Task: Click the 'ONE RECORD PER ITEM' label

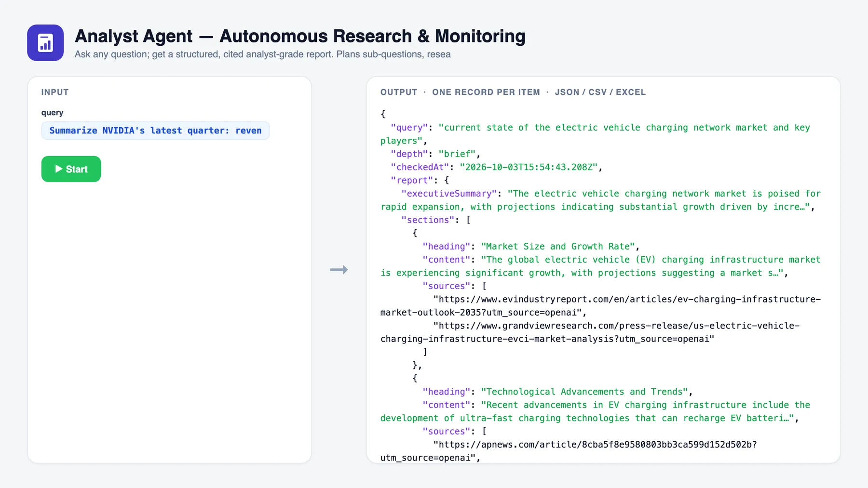Action: click(486, 92)
